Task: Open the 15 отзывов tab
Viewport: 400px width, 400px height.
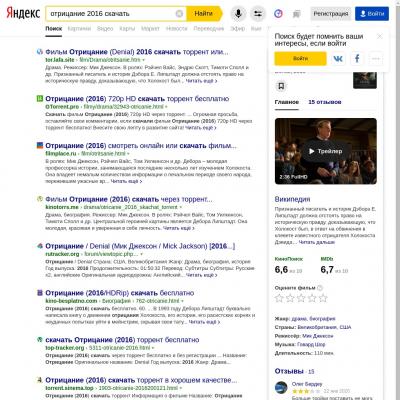Action: click(x=325, y=102)
